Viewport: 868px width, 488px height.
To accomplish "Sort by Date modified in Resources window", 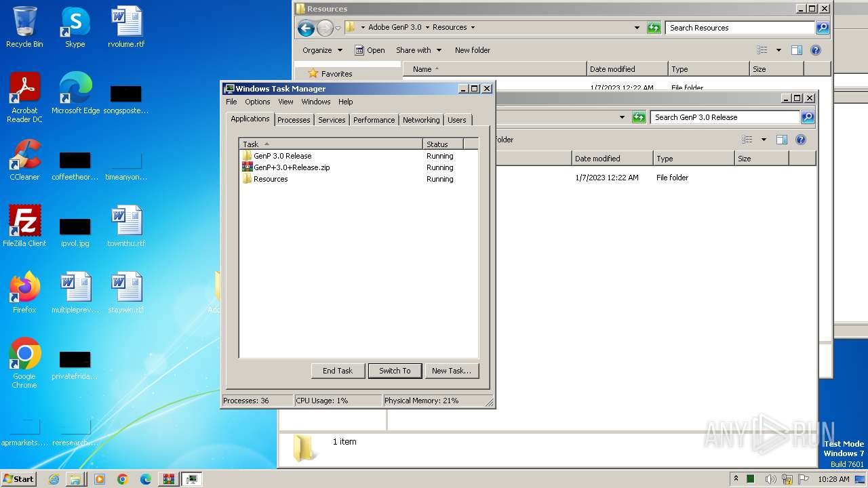I will (627, 69).
